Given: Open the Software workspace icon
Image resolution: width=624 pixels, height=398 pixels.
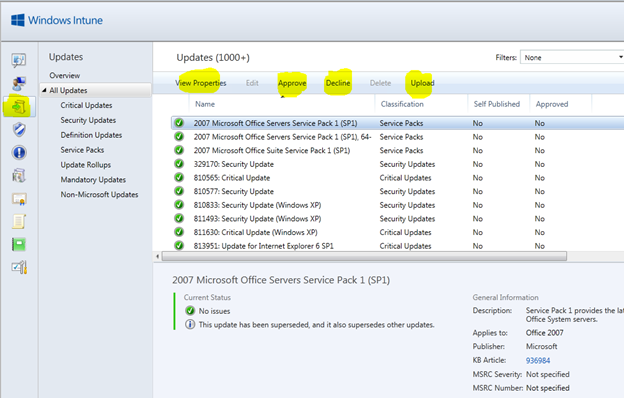Looking at the screenshot, I should 19,176.
